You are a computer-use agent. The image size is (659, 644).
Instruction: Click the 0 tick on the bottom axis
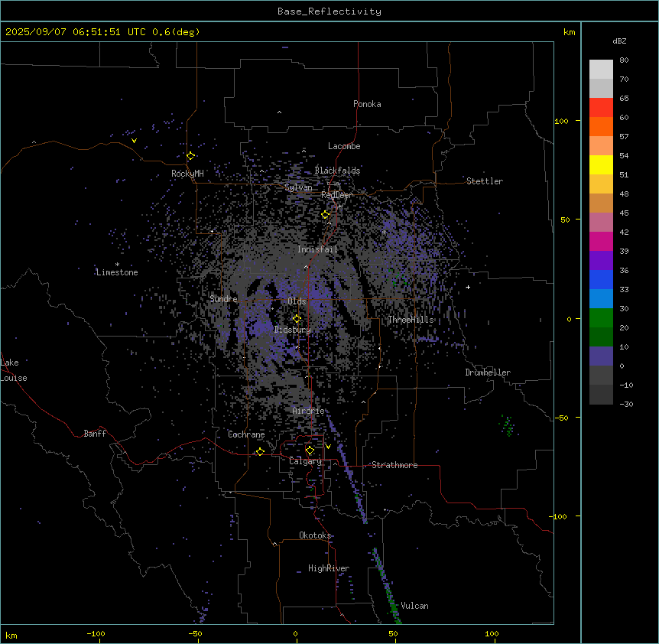[x=295, y=633]
